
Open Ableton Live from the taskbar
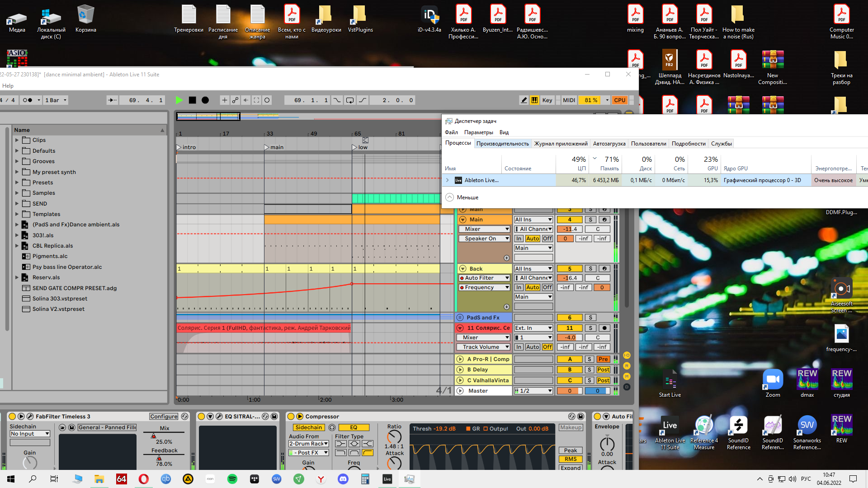click(x=387, y=479)
